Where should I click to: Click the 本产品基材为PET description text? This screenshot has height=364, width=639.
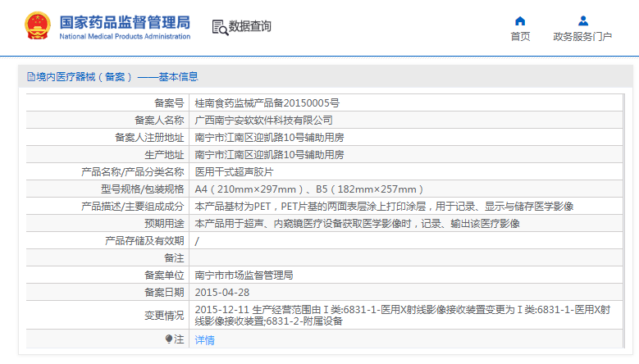click(x=384, y=207)
